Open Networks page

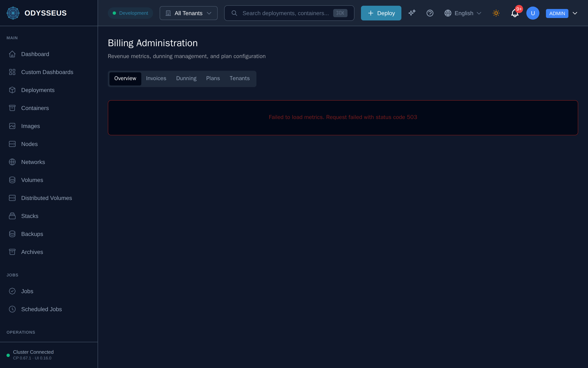[x=49, y=162]
